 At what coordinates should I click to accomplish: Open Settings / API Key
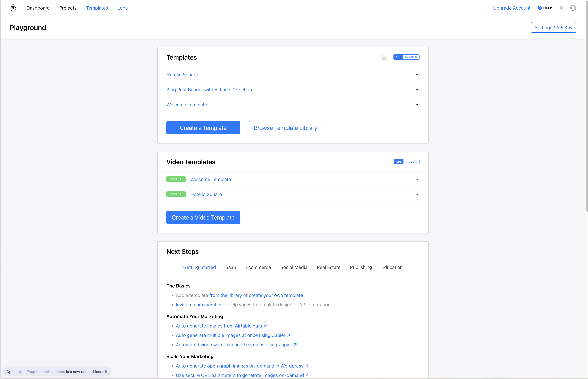click(554, 27)
